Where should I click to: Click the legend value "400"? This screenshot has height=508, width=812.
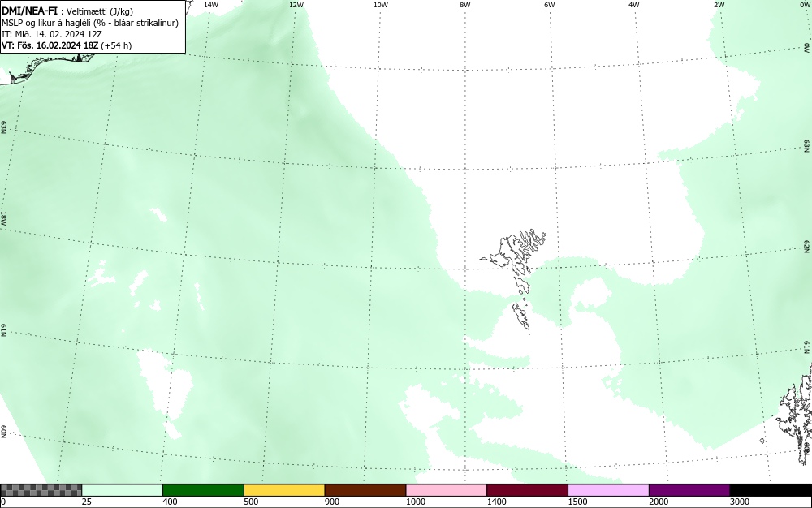click(170, 502)
